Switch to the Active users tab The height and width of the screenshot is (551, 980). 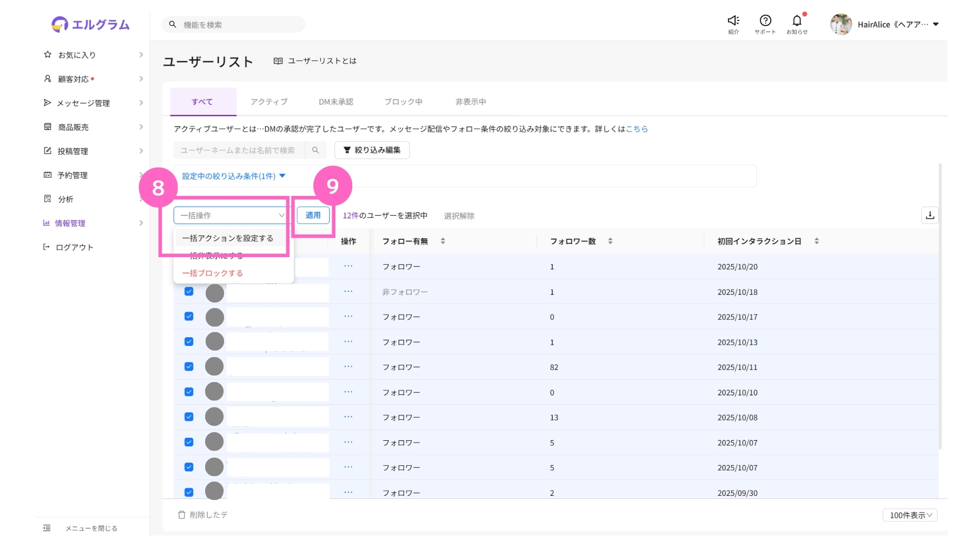pos(268,102)
